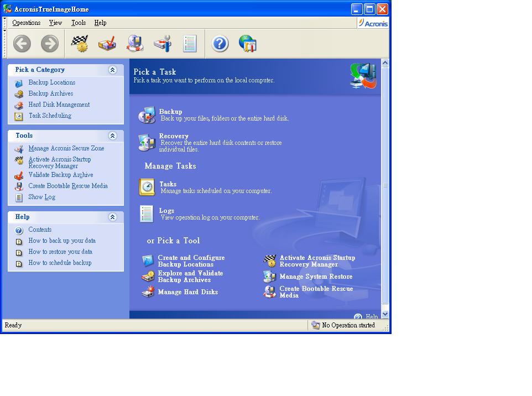The width and height of the screenshot is (532, 396).
Task: Click the Recovery task icon
Action: point(147,143)
